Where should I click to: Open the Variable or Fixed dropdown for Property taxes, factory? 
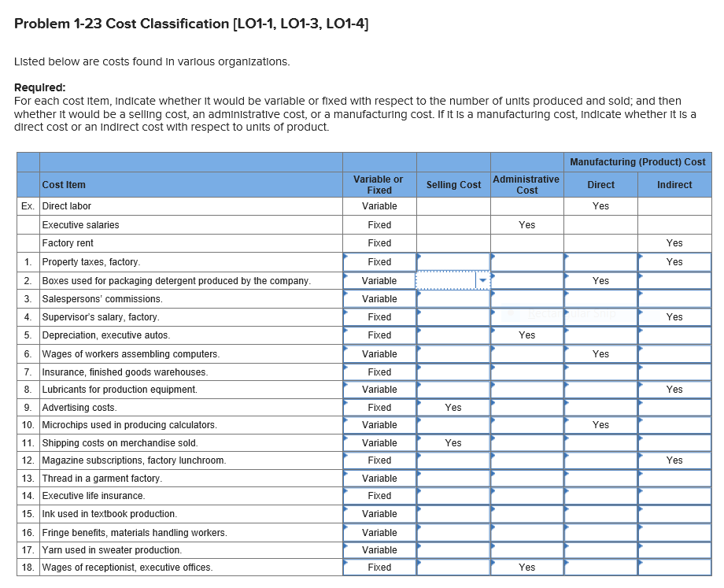[x=379, y=261]
